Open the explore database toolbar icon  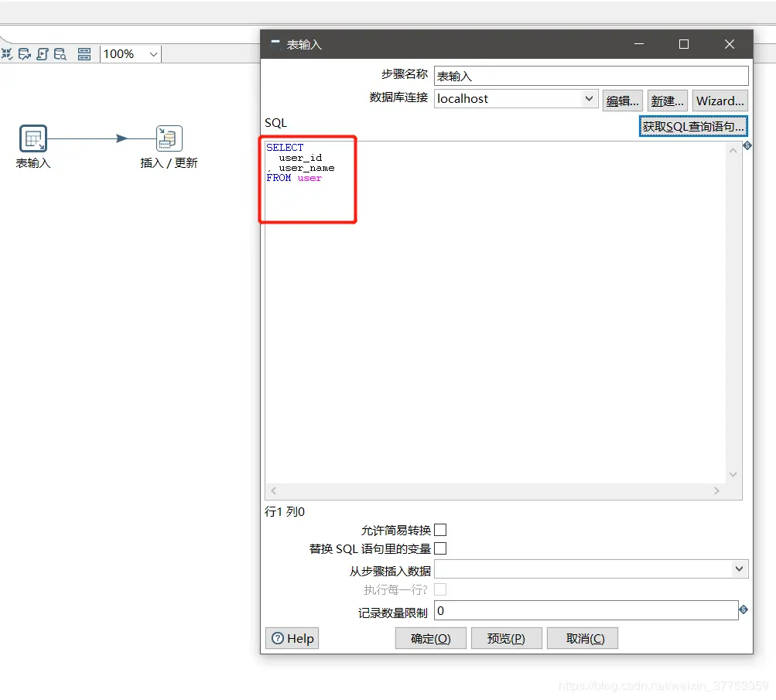pyautogui.click(x=60, y=53)
